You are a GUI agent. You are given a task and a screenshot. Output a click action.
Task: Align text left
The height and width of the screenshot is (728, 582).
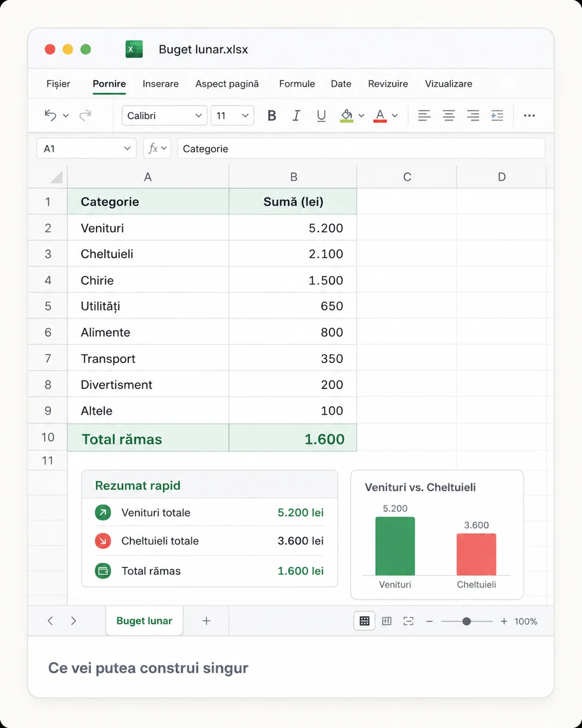(x=424, y=115)
